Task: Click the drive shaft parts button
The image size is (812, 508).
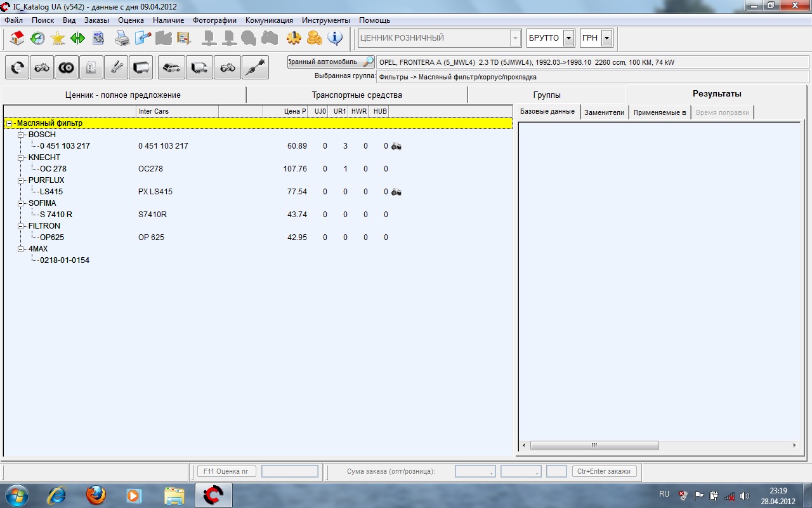Action: pyautogui.click(x=255, y=67)
